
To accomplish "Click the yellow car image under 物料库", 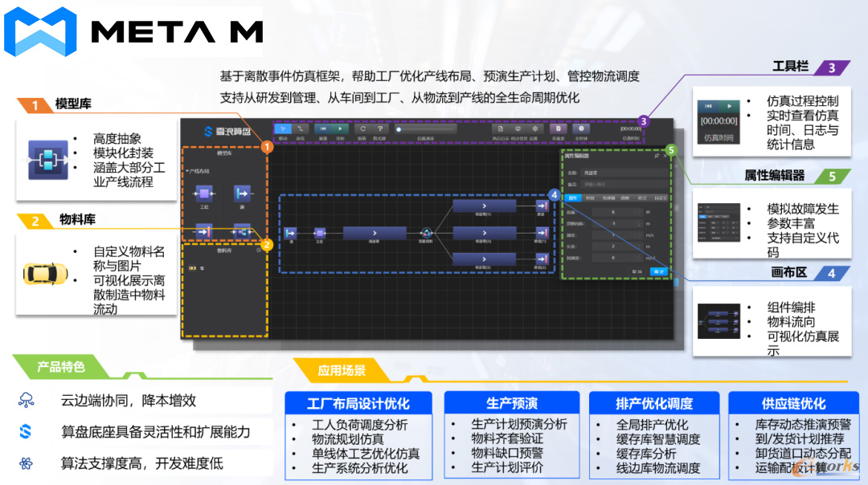I will (45, 274).
